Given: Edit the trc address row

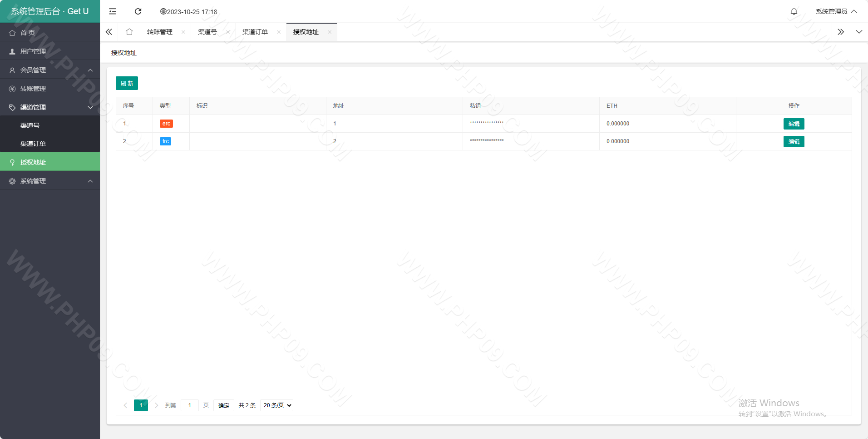Looking at the screenshot, I should coord(794,141).
